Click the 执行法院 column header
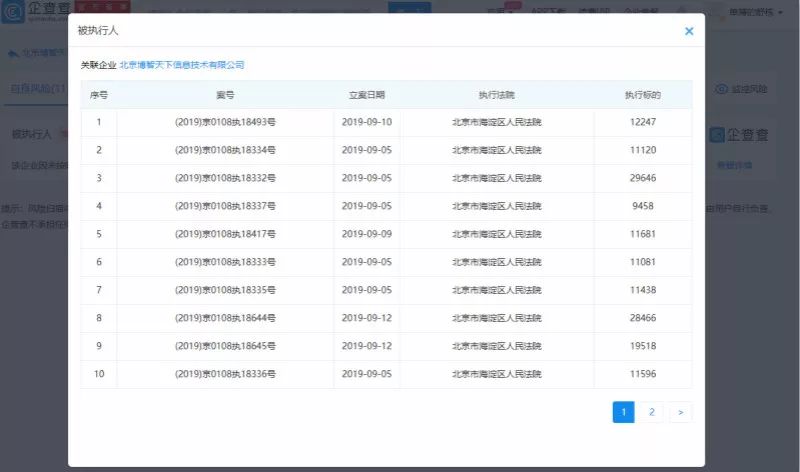The image size is (800, 472). click(x=496, y=95)
